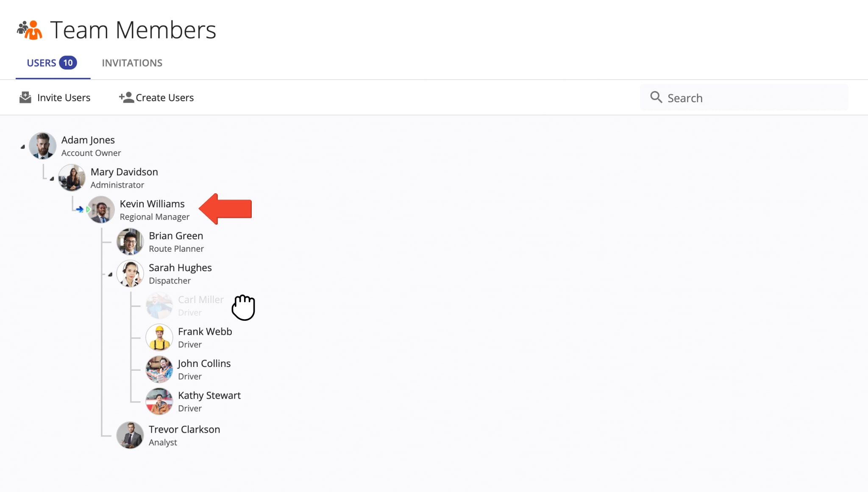
Task: Click the users count badge 10
Action: pos(68,63)
